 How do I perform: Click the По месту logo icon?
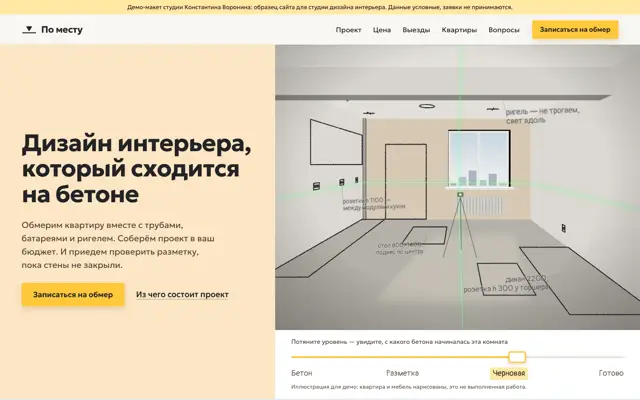29,29
